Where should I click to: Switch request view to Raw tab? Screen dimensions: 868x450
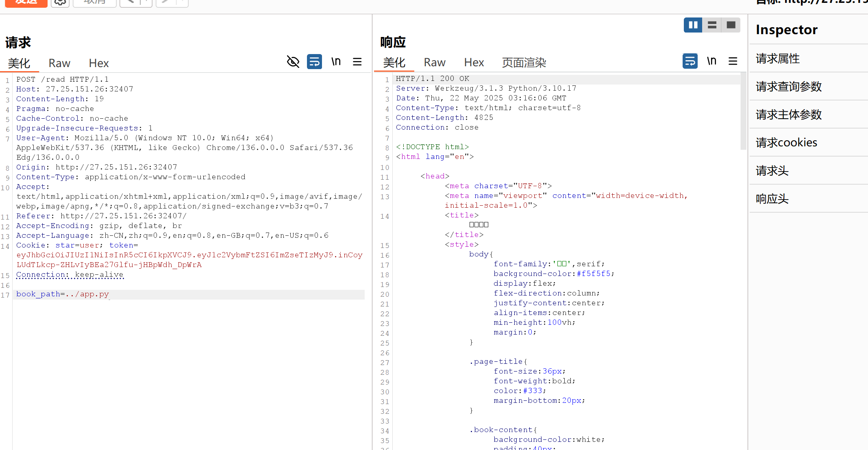tap(59, 63)
